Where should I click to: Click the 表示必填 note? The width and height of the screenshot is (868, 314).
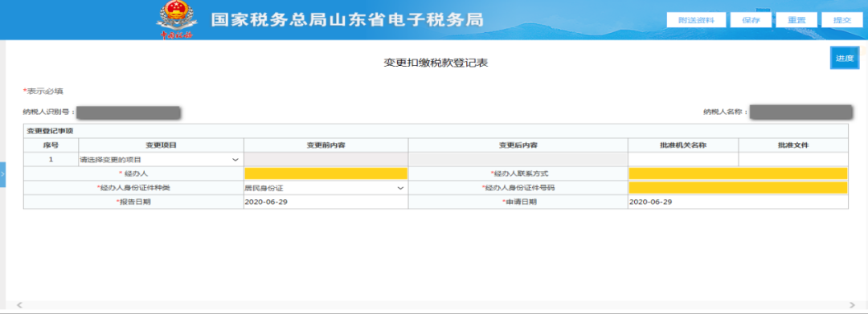tap(43, 91)
